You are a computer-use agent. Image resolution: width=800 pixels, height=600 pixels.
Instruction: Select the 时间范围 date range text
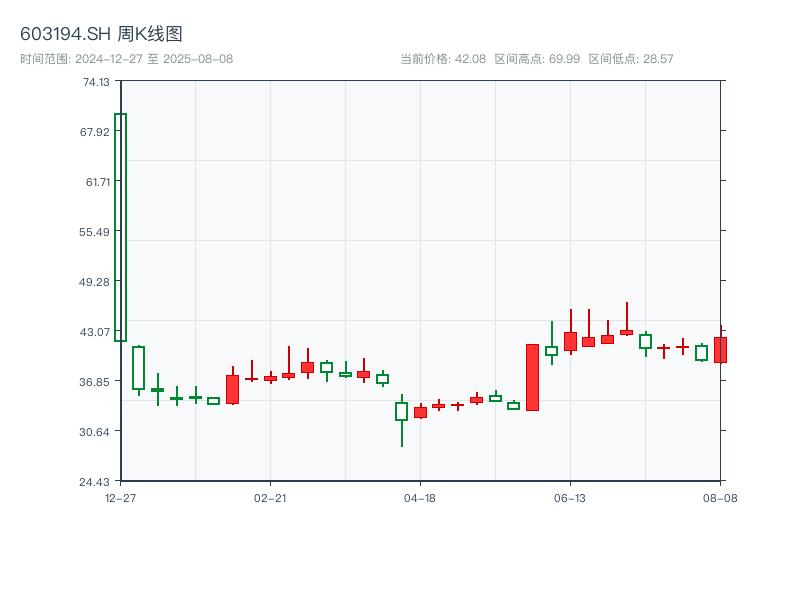[x=126, y=59]
